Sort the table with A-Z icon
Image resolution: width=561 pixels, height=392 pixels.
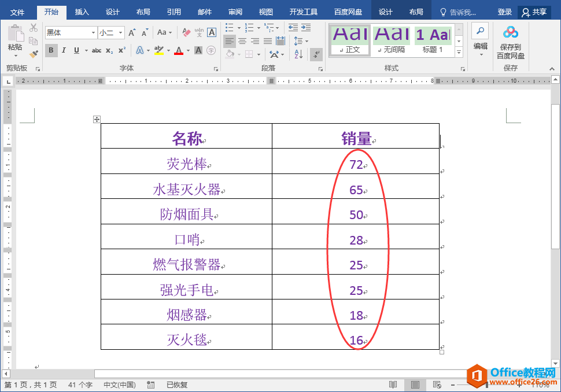298,54
